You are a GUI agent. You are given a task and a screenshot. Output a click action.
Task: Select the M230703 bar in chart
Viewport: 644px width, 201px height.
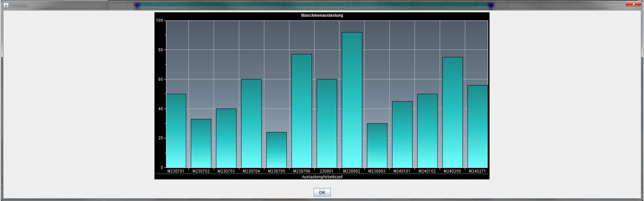227,138
